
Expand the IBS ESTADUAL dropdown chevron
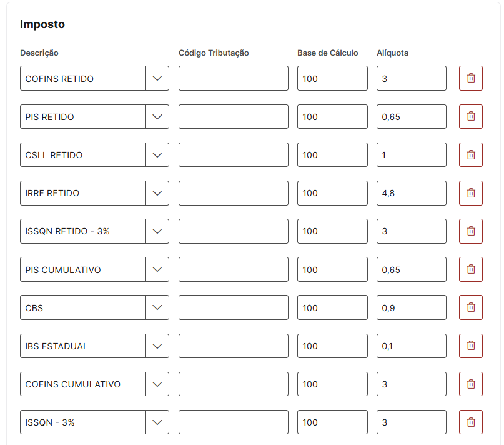157,346
